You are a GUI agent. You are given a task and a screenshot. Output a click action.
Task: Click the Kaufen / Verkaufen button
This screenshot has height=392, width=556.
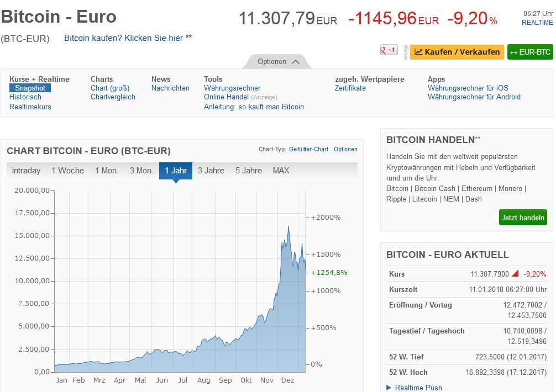pos(457,52)
